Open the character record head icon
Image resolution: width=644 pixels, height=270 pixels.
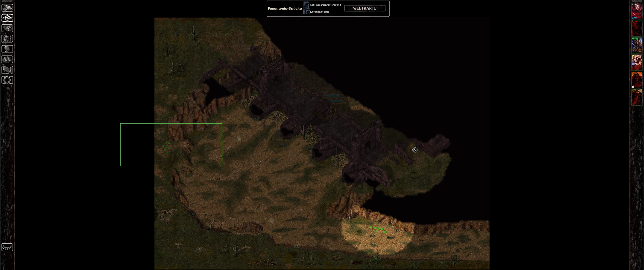point(7,49)
